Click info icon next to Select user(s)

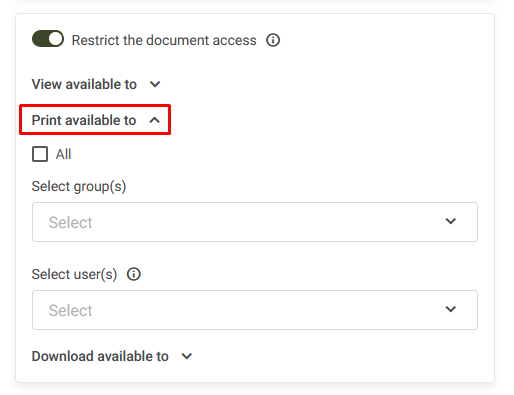tap(134, 274)
